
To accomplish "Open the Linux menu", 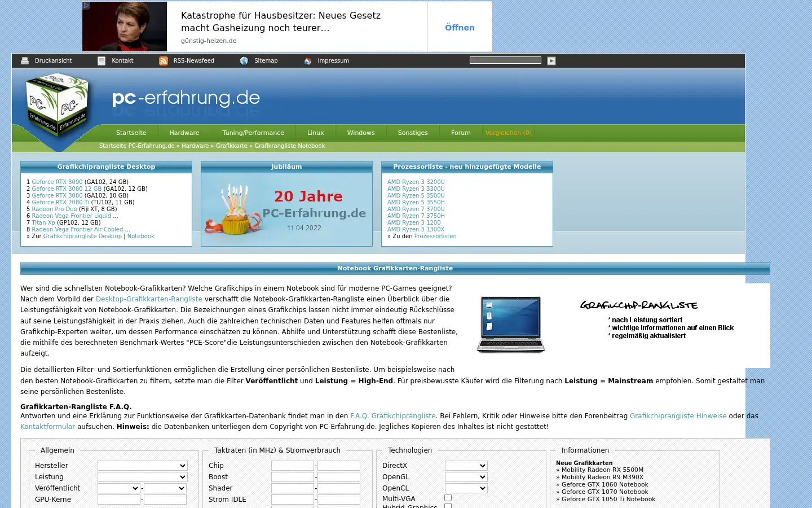I will point(316,133).
